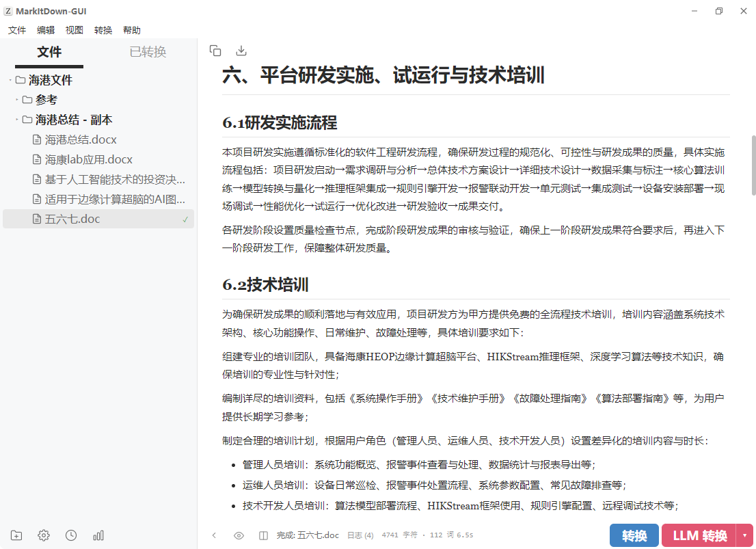Click the MarkItDown-GUI app icon in the title bar
Image resolution: width=756 pixels, height=549 pixels.
8,11
